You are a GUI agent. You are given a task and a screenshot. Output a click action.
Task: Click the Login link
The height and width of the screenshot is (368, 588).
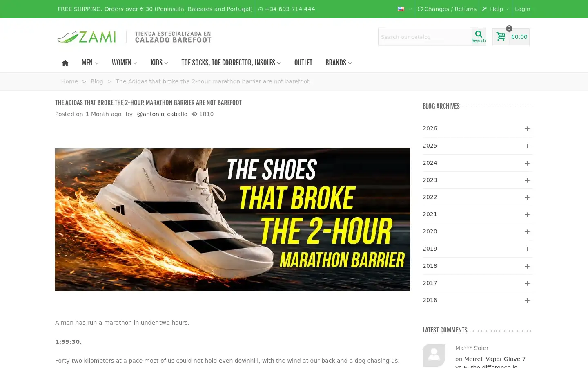(x=523, y=9)
